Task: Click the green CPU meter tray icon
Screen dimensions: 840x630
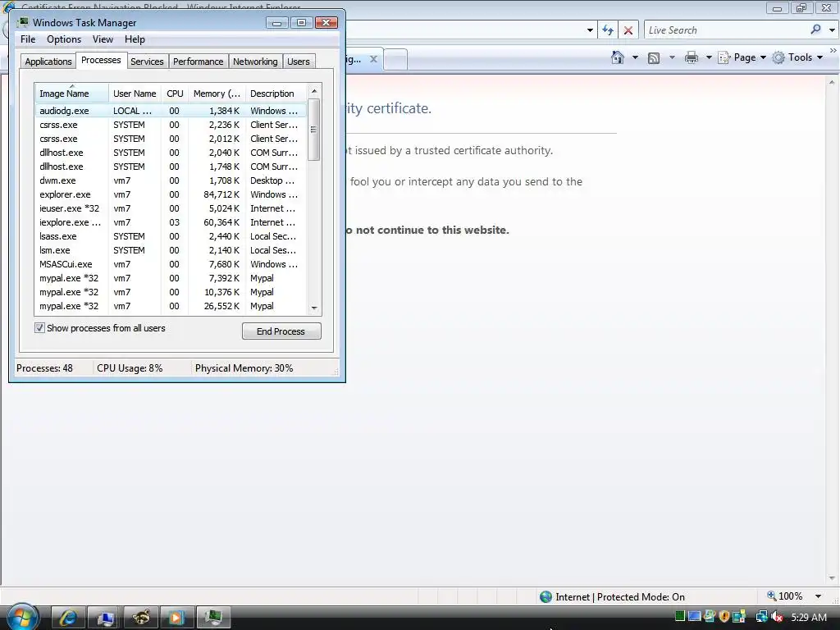Action: (680, 617)
